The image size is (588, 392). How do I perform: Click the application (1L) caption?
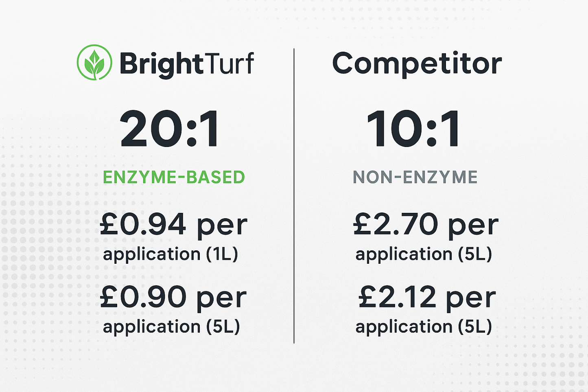[170, 255]
